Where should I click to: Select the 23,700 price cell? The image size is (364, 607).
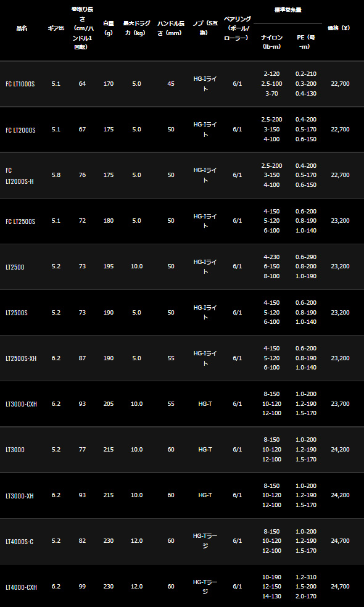[341, 404]
